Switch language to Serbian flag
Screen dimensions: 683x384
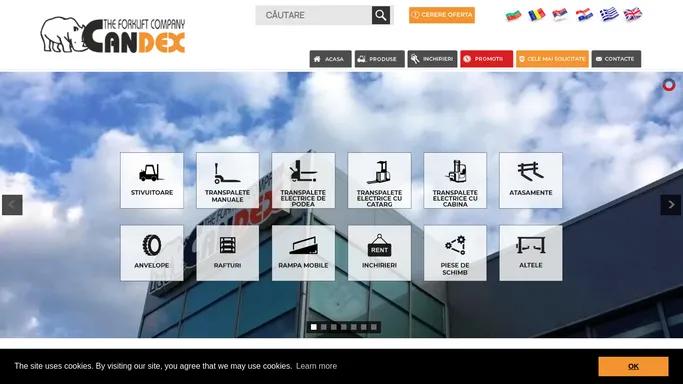(560, 15)
